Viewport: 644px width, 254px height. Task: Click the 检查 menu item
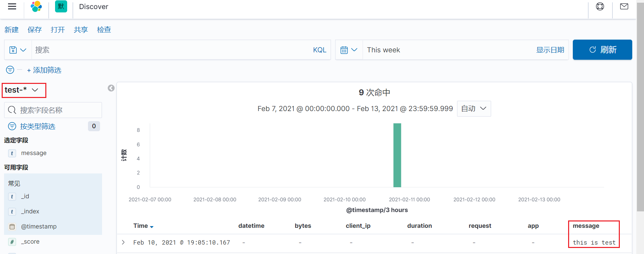[104, 30]
